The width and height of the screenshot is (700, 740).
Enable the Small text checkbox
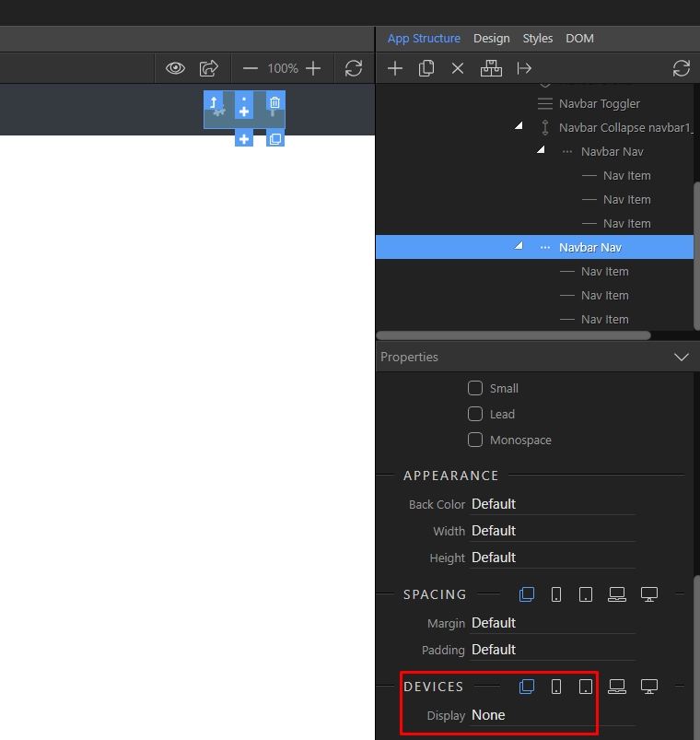tap(475, 388)
